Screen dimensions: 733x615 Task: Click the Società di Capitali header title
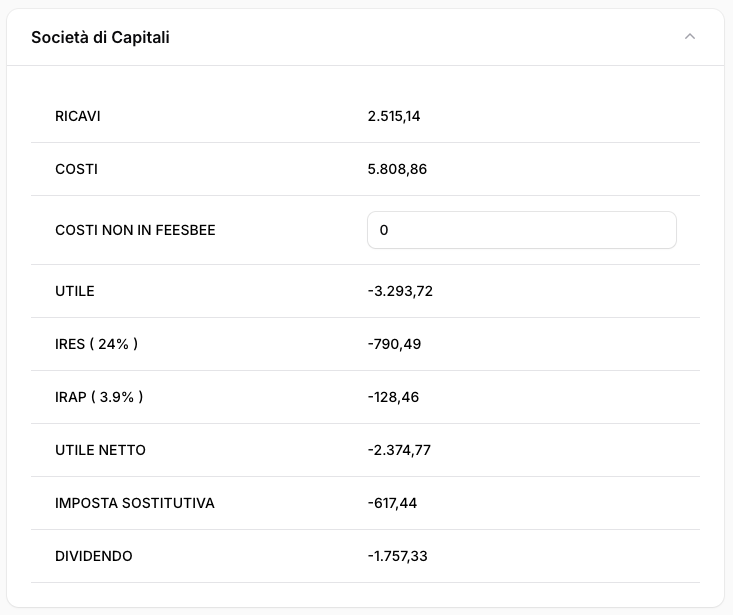tap(100, 37)
